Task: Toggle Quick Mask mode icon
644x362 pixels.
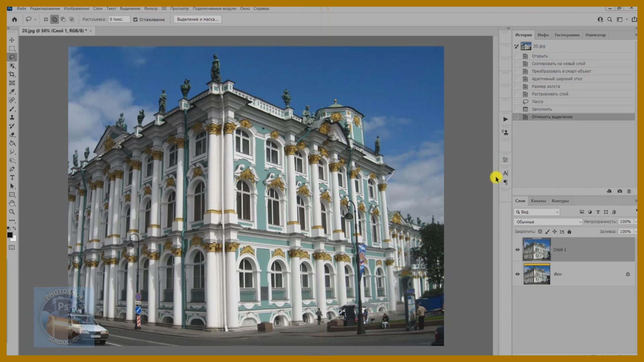Action: point(12,247)
